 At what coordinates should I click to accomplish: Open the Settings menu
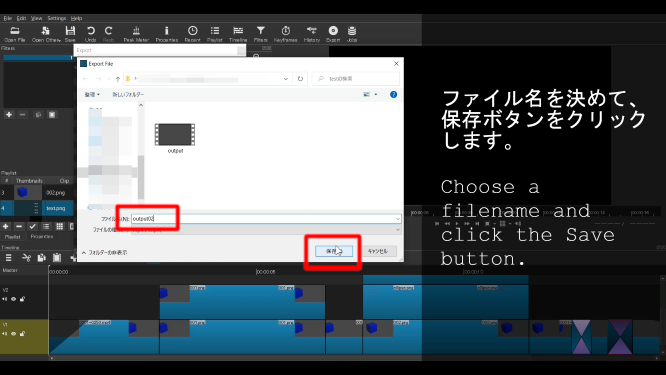(56, 18)
